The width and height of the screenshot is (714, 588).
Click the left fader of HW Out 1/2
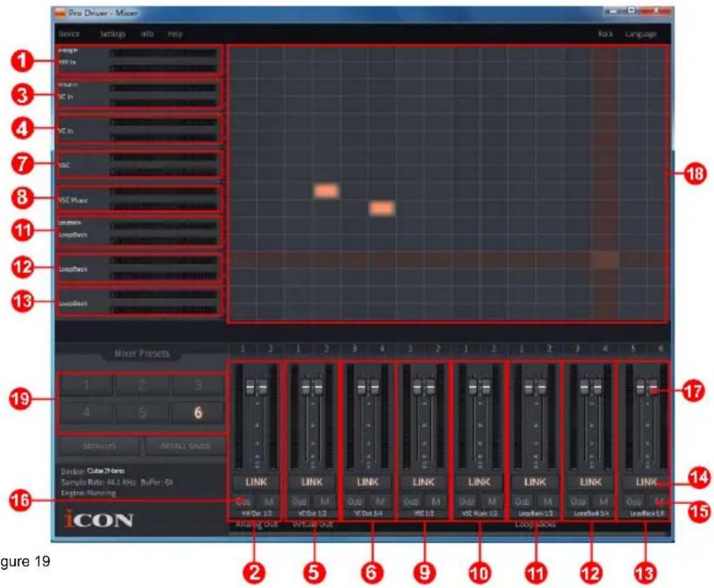pyautogui.click(x=250, y=386)
